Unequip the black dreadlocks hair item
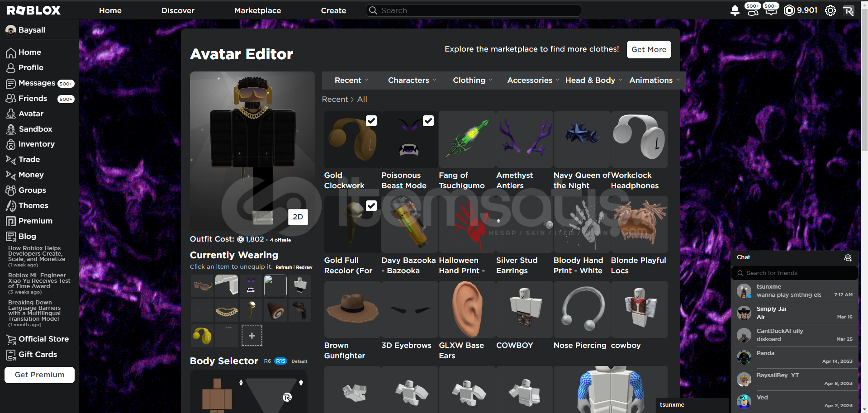868x413 pixels. click(x=300, y=310)
